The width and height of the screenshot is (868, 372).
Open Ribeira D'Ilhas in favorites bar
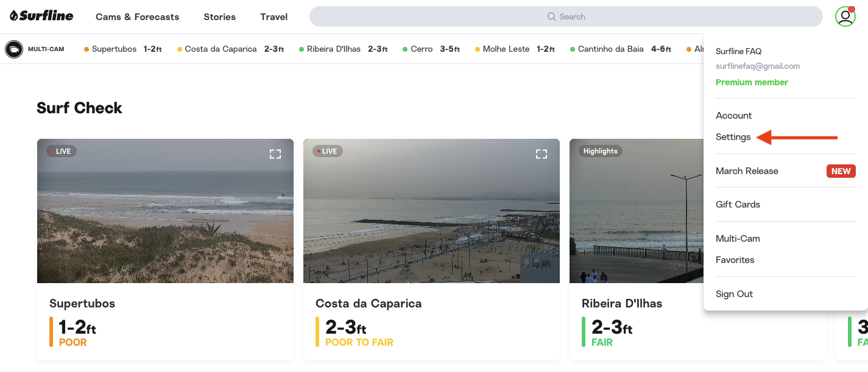point(344,49)
